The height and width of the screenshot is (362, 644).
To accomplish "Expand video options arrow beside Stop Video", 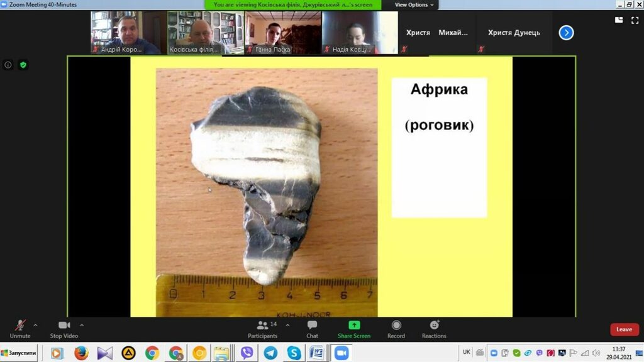I will pos(82,325).
